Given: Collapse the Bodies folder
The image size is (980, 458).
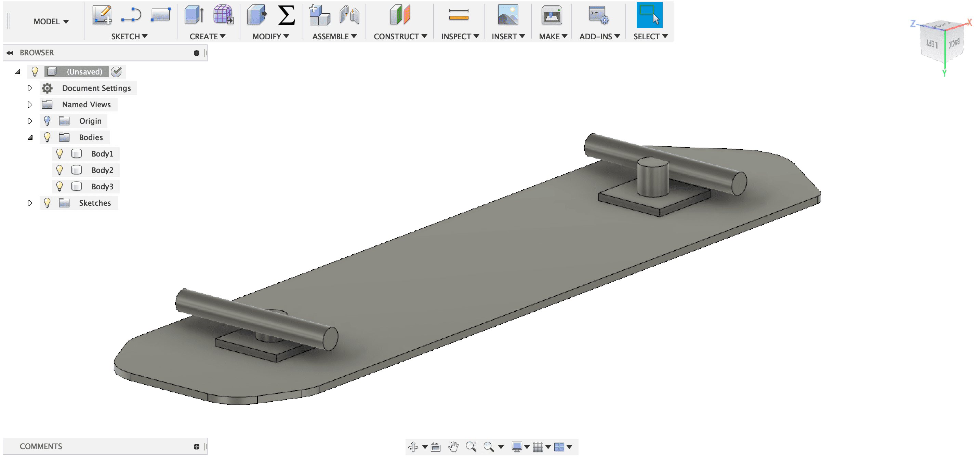Looking at the screenshot, I should tap(30, 137).
